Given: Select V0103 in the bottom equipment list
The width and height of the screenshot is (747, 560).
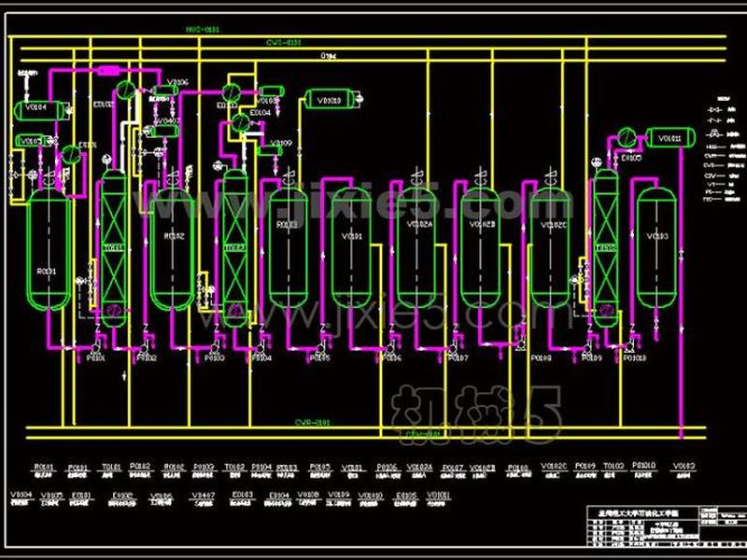Looking at the screenshot, I should 684,466.
